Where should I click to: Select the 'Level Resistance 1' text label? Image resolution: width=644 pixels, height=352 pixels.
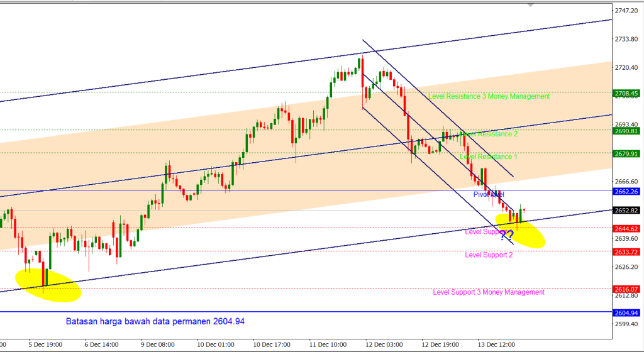pyautogui.click(x=489, y=157)
